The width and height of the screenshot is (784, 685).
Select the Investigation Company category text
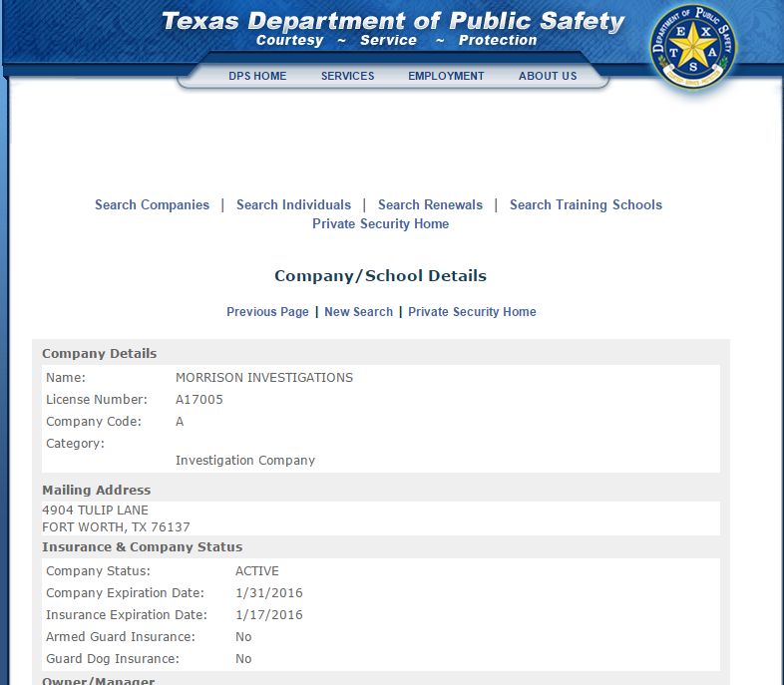click(x=245, y=461)
